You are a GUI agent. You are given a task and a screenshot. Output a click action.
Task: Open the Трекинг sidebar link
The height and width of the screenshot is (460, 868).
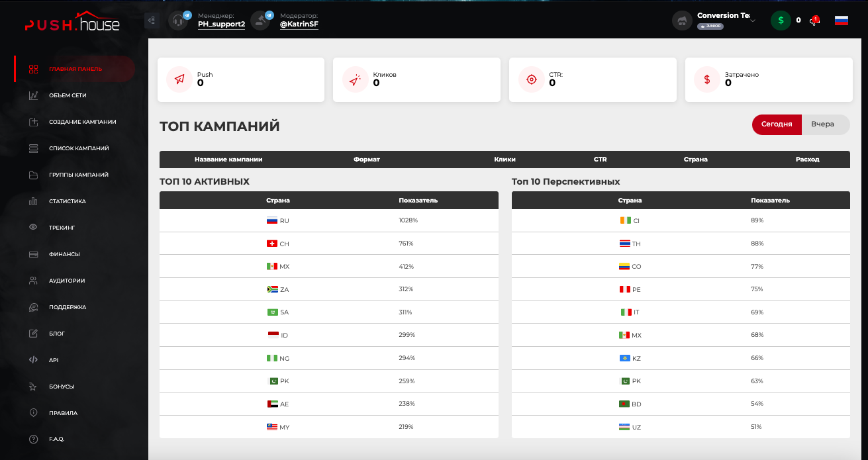62,228
